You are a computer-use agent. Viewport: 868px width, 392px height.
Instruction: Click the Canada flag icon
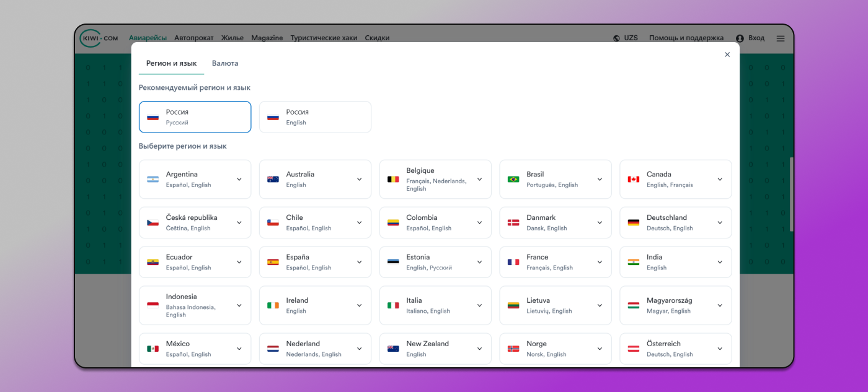634,180
